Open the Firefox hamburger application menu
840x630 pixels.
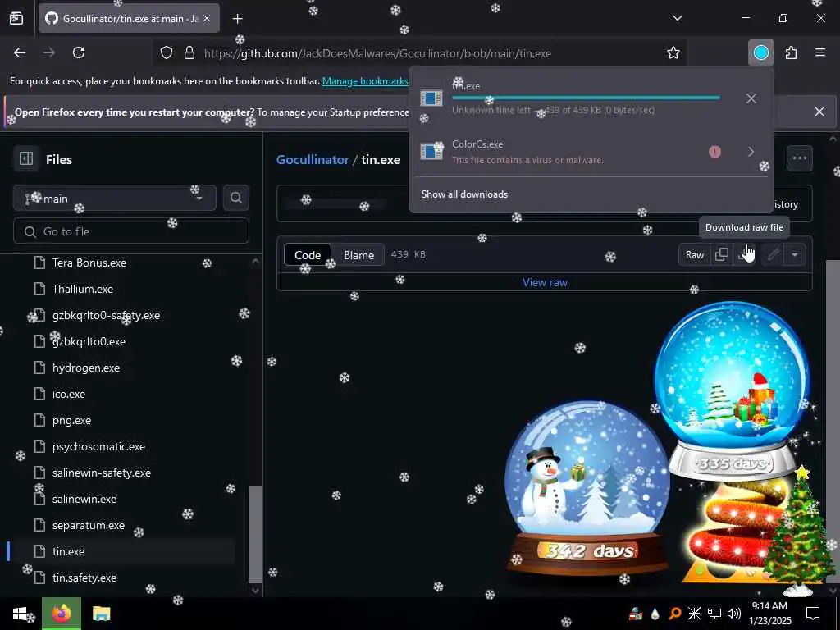click(x=820, y=52)
